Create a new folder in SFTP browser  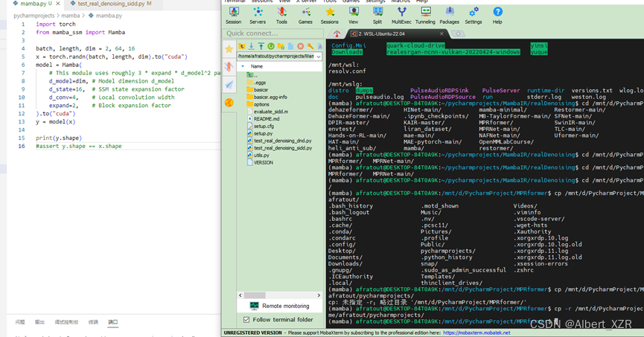[x=281, y=46]
